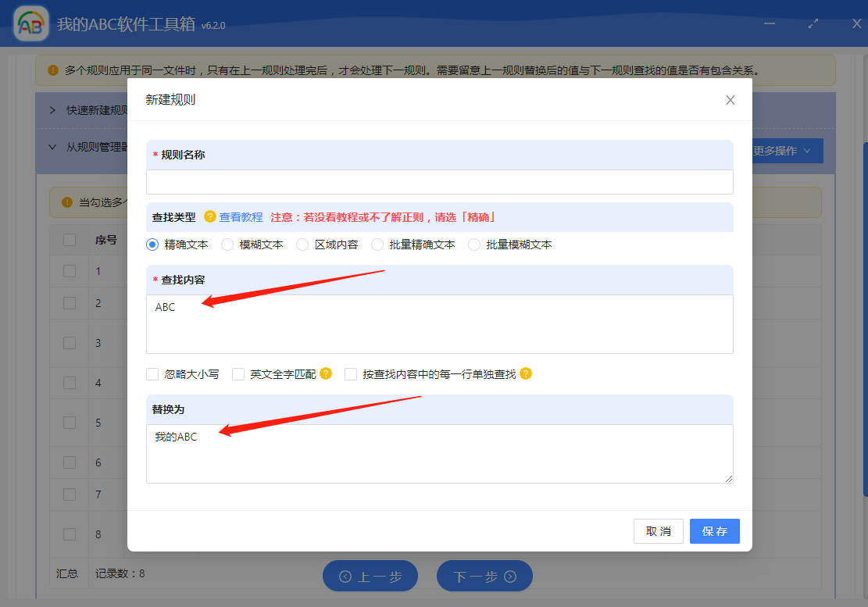
Task: Click the ABC toolbox app logo
Action: (x=31, y=24)
